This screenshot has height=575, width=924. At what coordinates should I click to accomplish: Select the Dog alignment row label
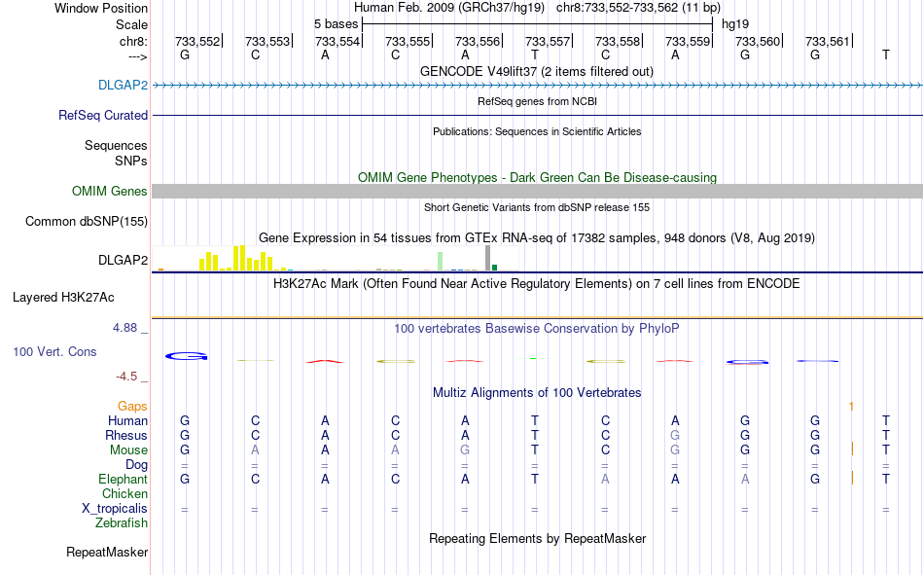coord(136,465)
